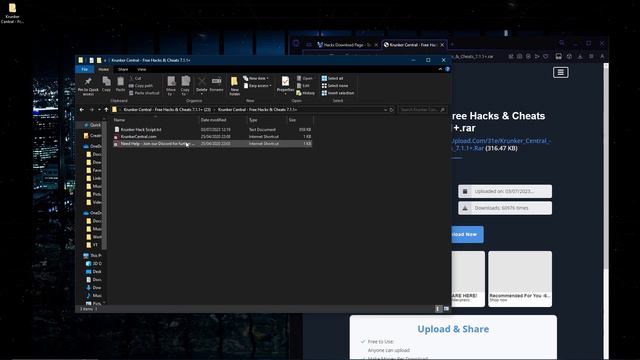This screenshot has height=360, width=640.
Task: Open Explorer help question mark icon
Action: [x=447, y=69]
